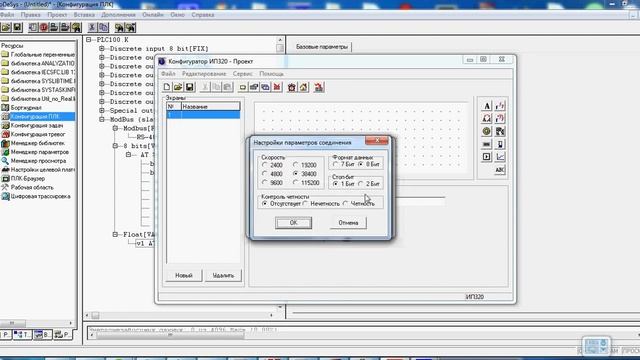Open Проект menu in CoDeSys

point(57,15)
